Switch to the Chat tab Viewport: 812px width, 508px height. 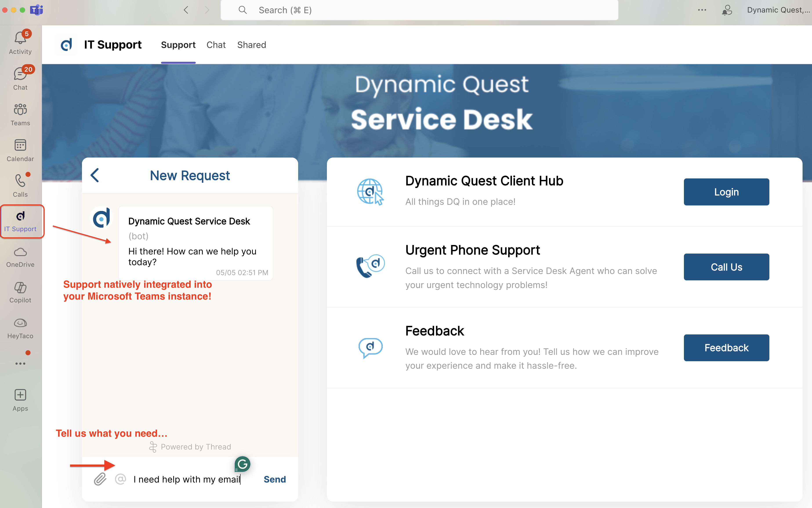tap(216, 45)
